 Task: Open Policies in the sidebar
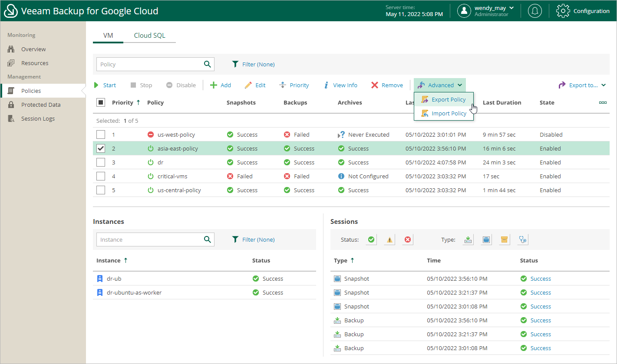pyautogui.click(x=31, y=91)
